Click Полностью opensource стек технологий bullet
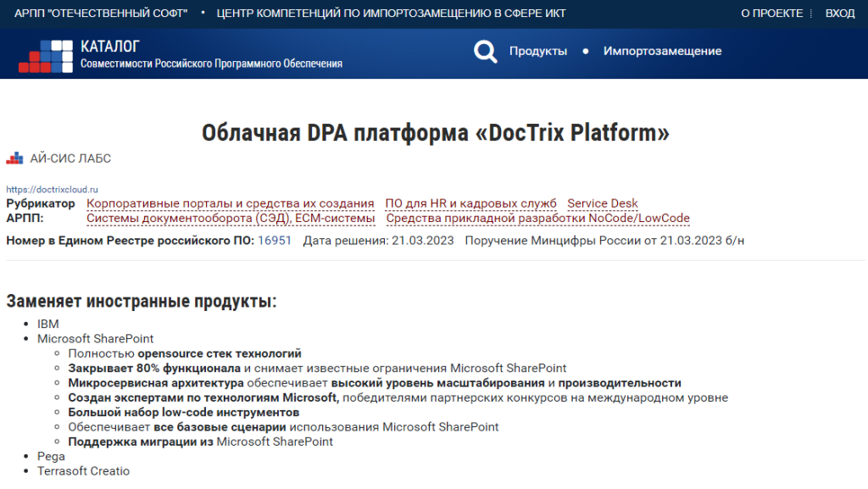 pyautogui.click(x=185, y=353)
